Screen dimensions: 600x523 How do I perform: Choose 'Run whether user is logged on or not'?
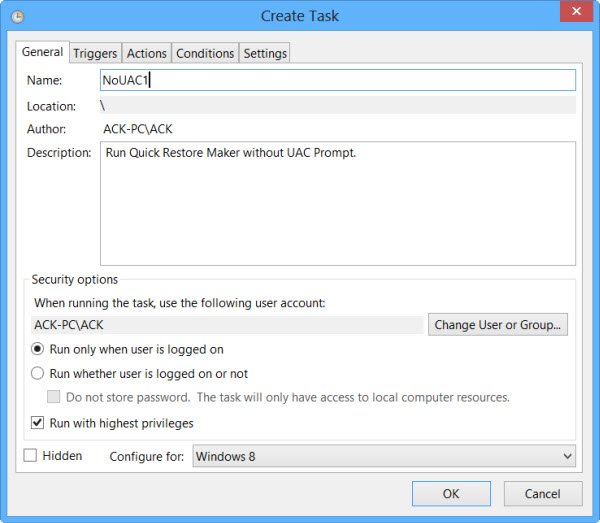click(x=38, y=374)
